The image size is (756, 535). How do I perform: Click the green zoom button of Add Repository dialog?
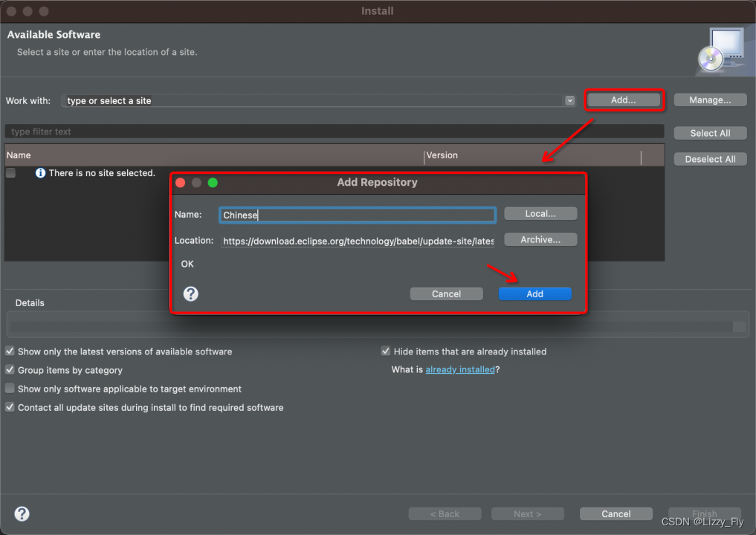click(x=213, y=183)
